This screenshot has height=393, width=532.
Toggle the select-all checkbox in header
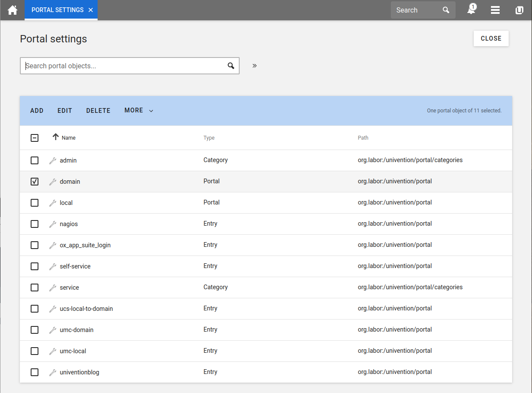point(35,138)
